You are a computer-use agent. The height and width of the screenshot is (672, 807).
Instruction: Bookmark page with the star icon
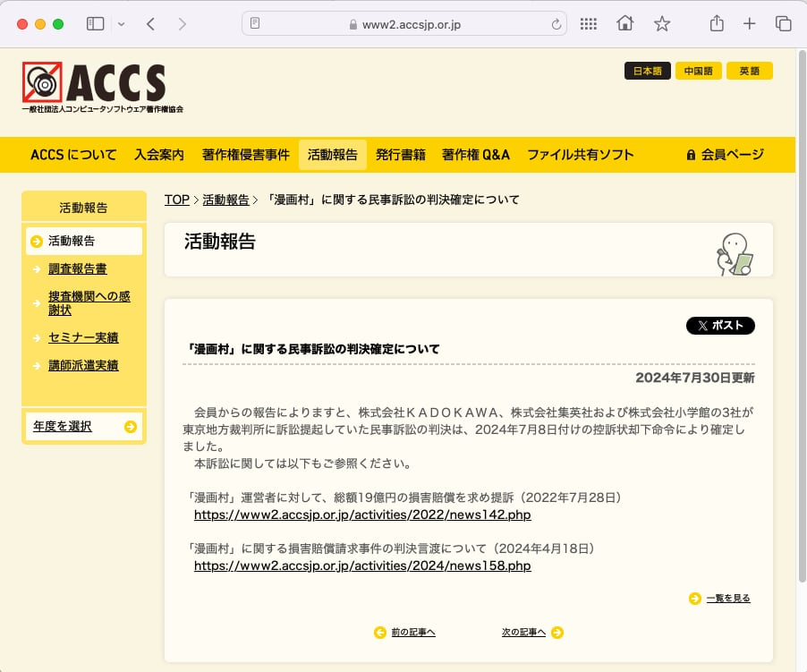[x=662, y=24]
